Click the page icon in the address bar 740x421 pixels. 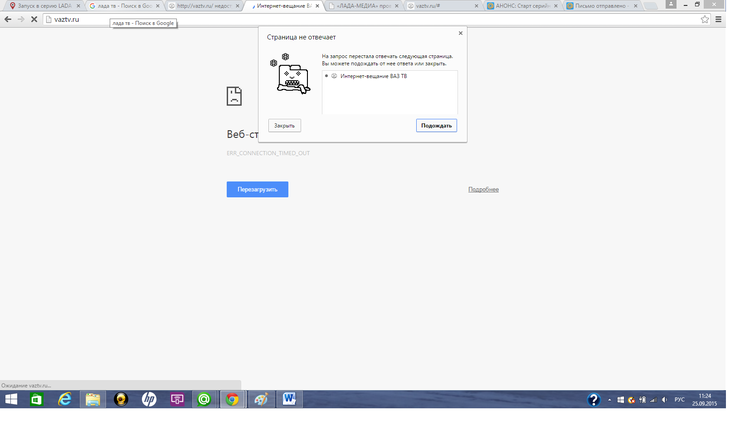(48, 19)
